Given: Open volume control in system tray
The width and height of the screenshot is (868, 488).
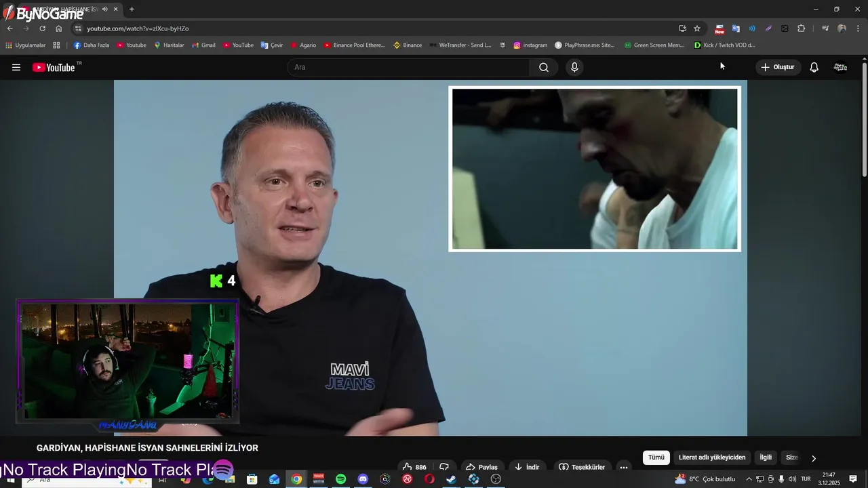Looking at the screenshot, I should point(792,479).
